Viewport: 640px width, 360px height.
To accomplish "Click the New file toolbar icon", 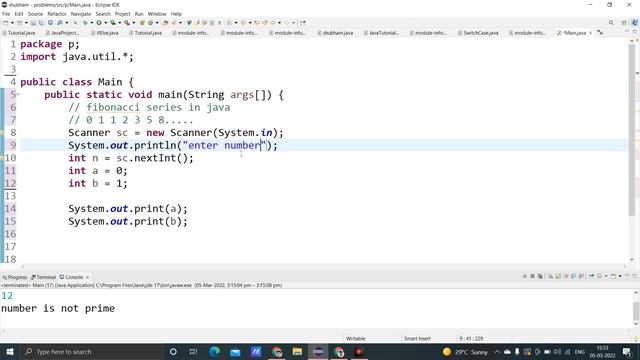I will point(5,23).
